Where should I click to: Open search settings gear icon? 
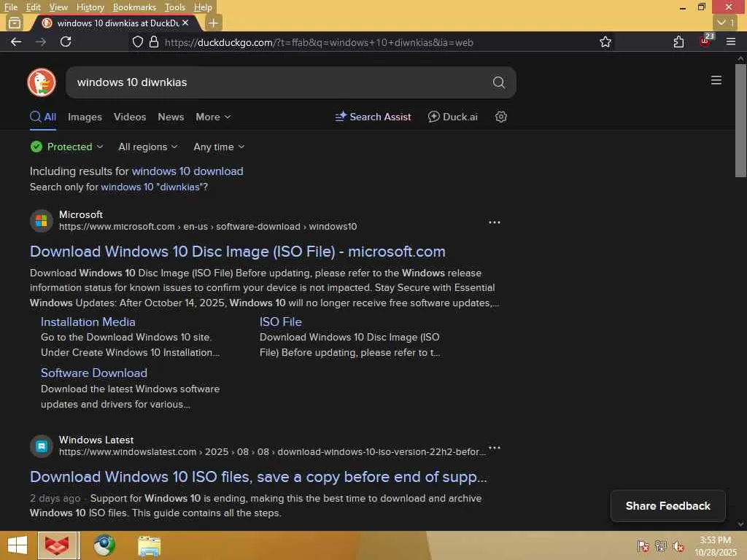tap(500, 117)
